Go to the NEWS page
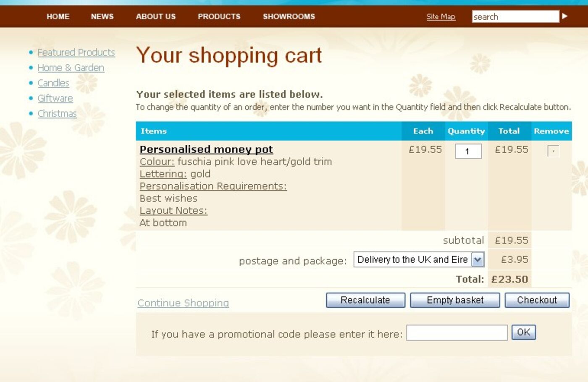The width and height of the screenshot is (588, 382). coord(102,17)
